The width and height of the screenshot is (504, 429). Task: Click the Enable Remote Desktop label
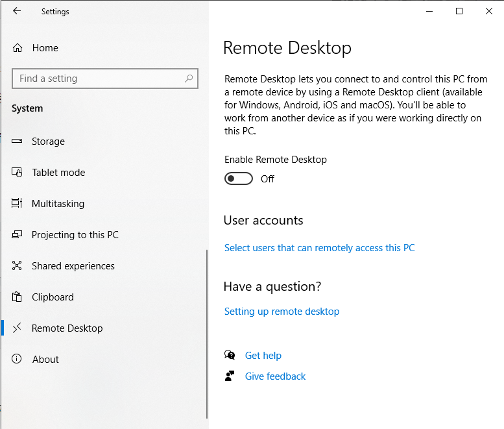click(x=276, y=160)
